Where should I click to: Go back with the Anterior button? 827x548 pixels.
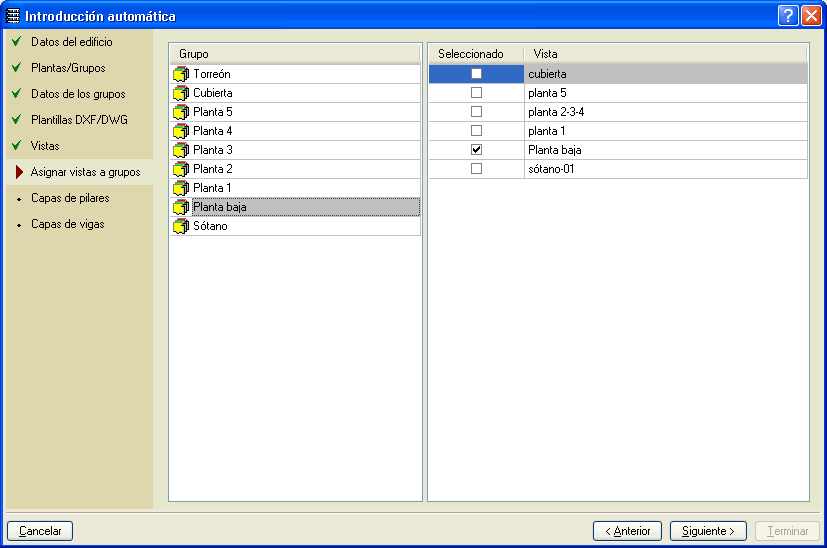point(627,531)
